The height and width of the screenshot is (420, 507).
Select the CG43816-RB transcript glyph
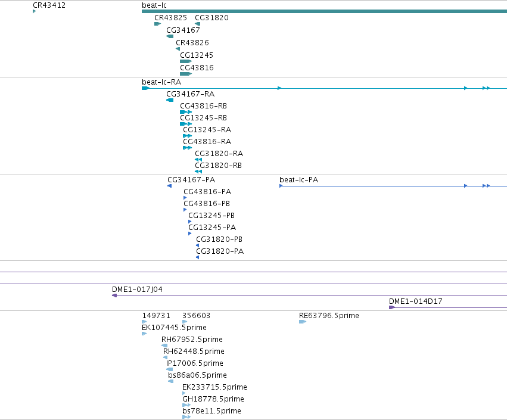(x=186, y=112)
